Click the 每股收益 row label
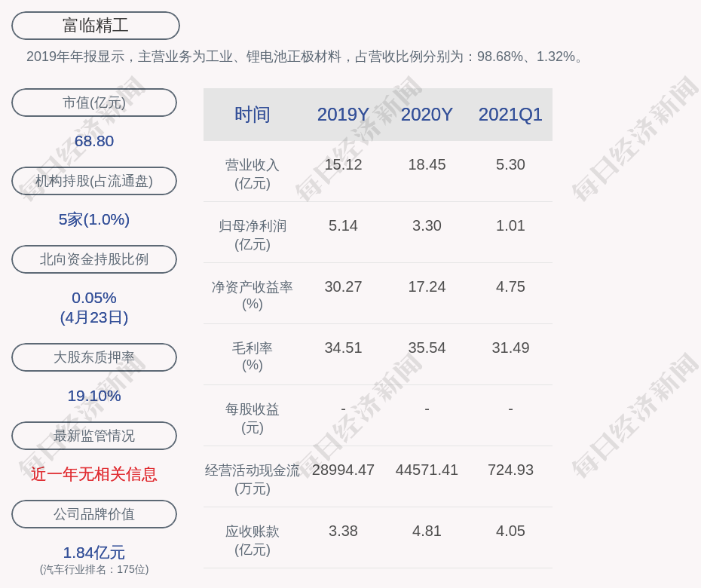This screenshot has width=701, height=588. (253, 418)
